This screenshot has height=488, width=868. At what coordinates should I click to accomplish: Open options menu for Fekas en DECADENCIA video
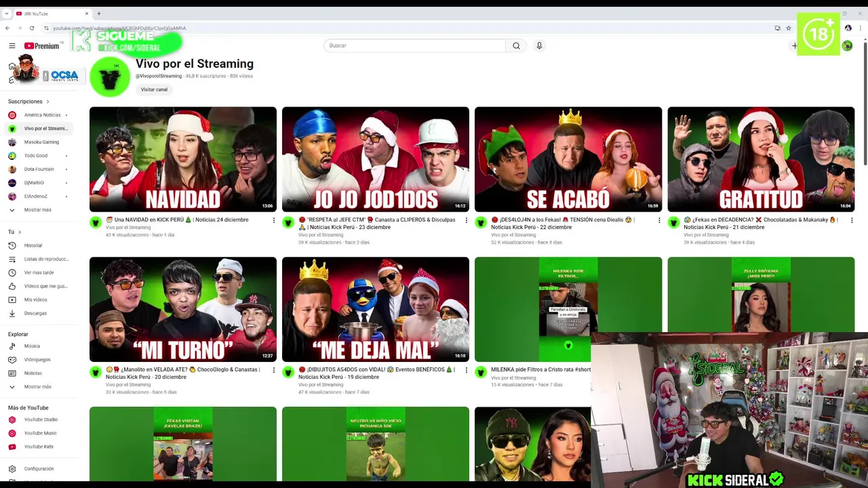click(x=852, y=220)
